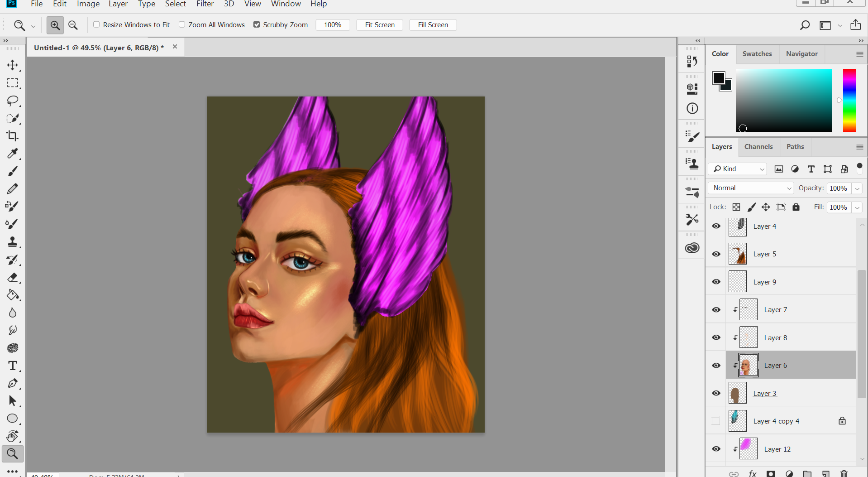The width and height of the screenshot is (868, 477).
Task: Show the hidden Layer 4 copy 4
Action: (x=716, y=421)
